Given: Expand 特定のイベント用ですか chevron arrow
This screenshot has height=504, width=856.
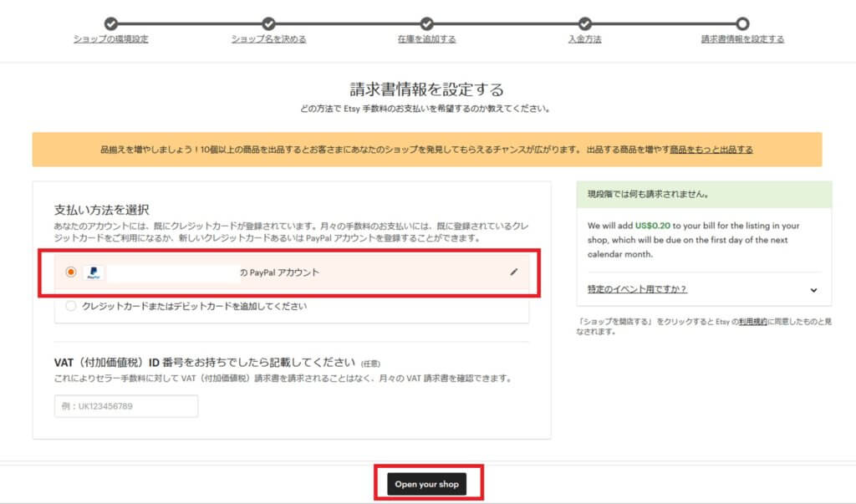Looking at the screenshot, I should pyautogui.click(x=813, y=290).
